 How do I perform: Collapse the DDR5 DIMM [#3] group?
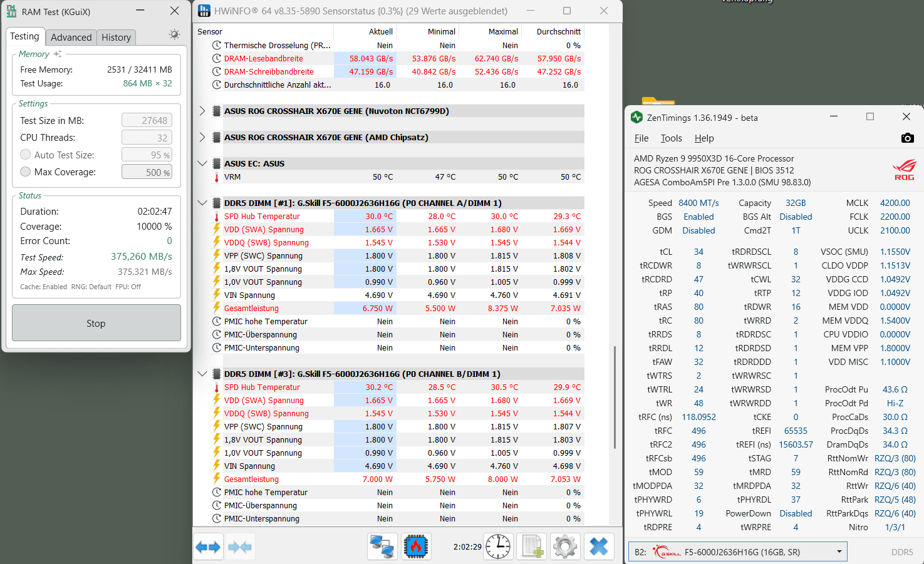point(202,374)
